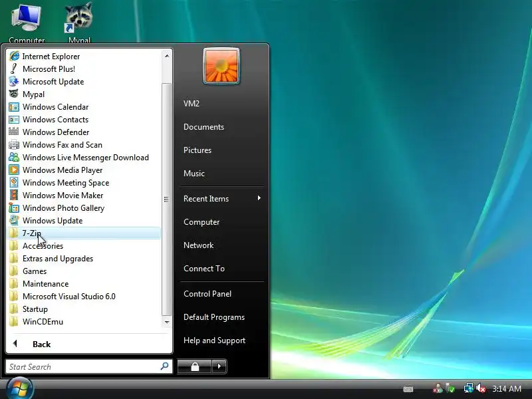
Task: Open Microsoft Update icon
Action: [x=14, y=81]
